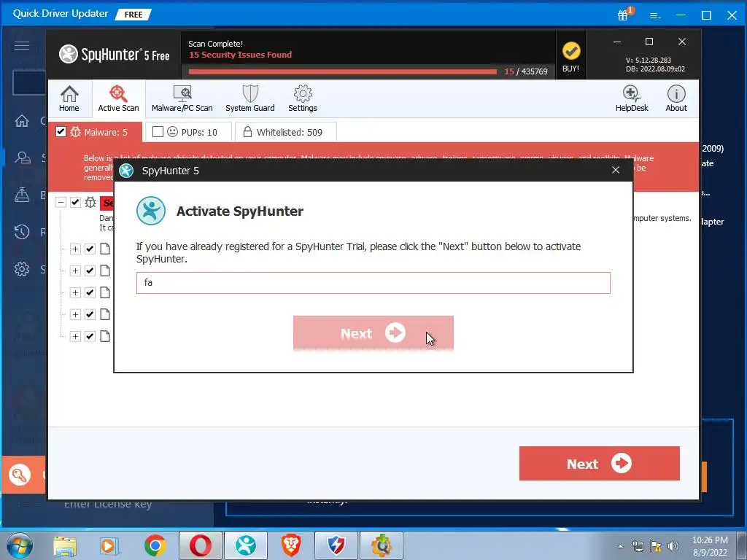Collapse the top malware tree group
Screen dimensions: 747x560
point(61,203)
